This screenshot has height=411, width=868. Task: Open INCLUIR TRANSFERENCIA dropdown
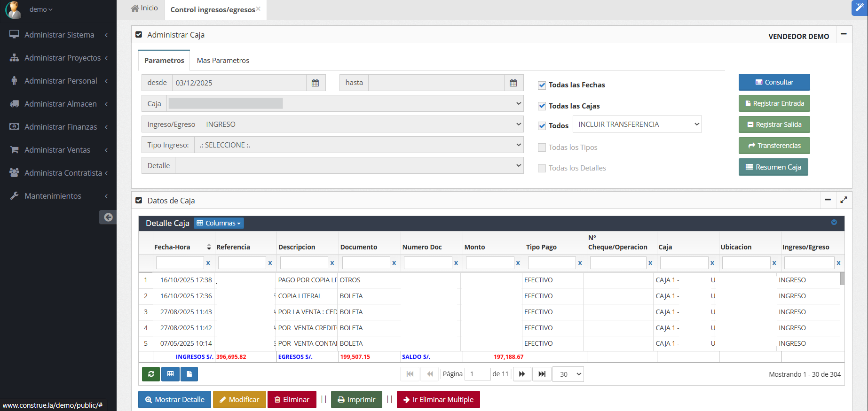(637, 124)
